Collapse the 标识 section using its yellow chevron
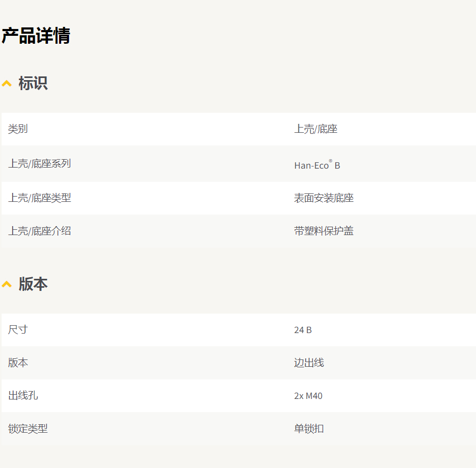Viewport: 476px width, 468px height. coord(7,83)
